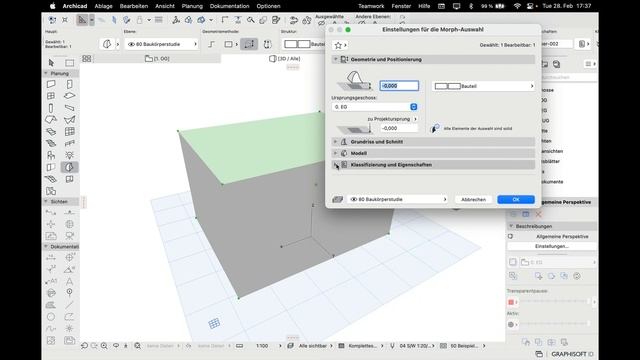Screen dimensions: 640x360
Task: Click the Wi-Fi icon in macOS menu bar
Action: 517,6
